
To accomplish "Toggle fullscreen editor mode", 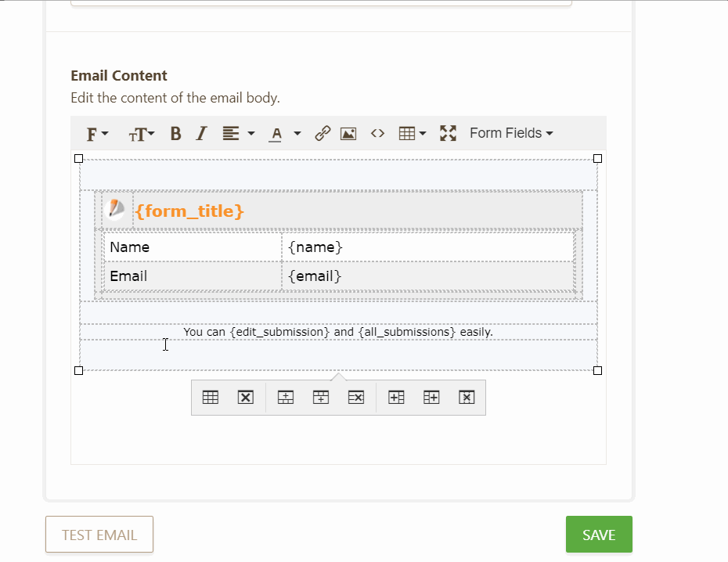I will [x=448, y=134].
